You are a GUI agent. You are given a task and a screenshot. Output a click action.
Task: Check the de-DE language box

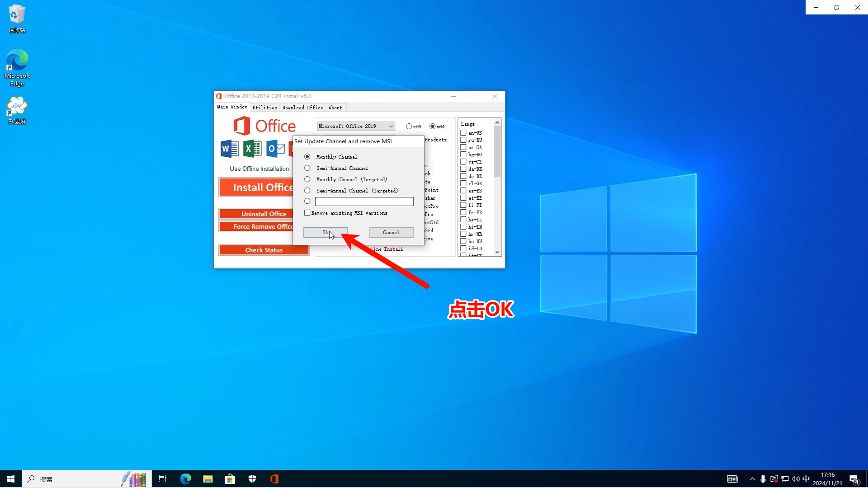(x=463, y=176)
